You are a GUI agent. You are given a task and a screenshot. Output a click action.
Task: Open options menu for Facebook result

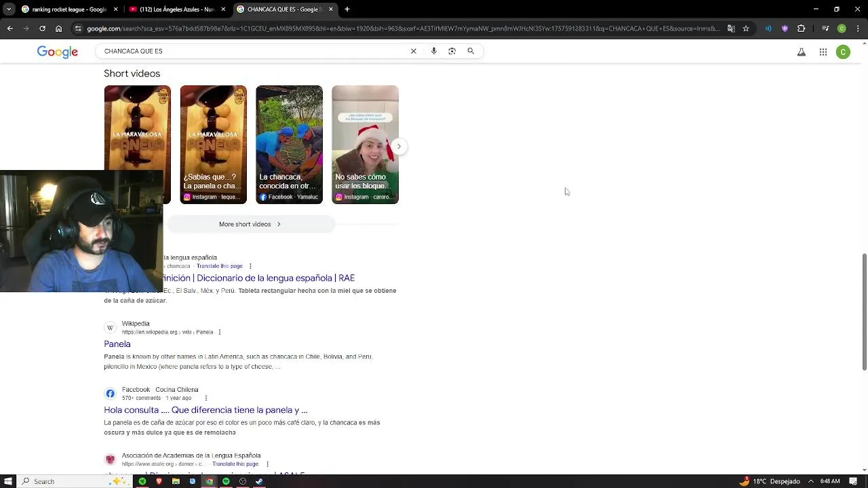coord(205,398)
